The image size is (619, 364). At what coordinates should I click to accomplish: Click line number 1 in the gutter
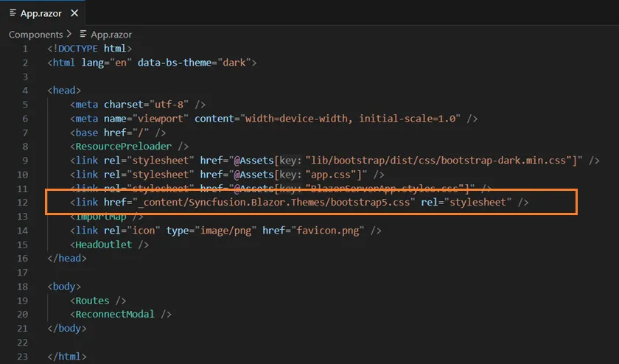coord(25,49)
